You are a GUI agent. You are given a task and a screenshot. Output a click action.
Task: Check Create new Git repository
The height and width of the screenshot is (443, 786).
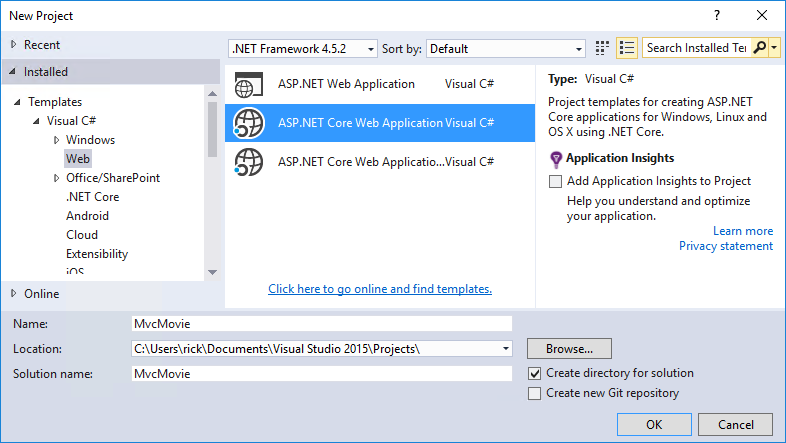tap(534, 393)
